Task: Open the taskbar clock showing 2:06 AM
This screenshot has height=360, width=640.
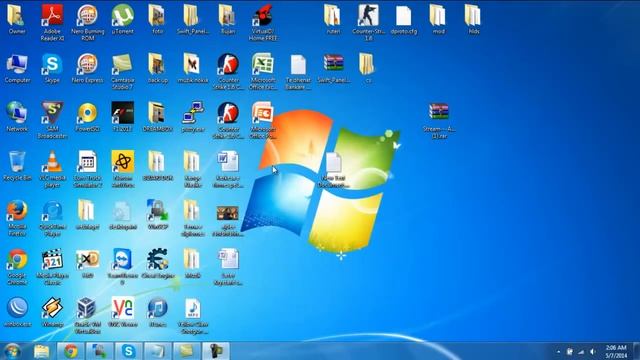Action: tap(616, 351)
